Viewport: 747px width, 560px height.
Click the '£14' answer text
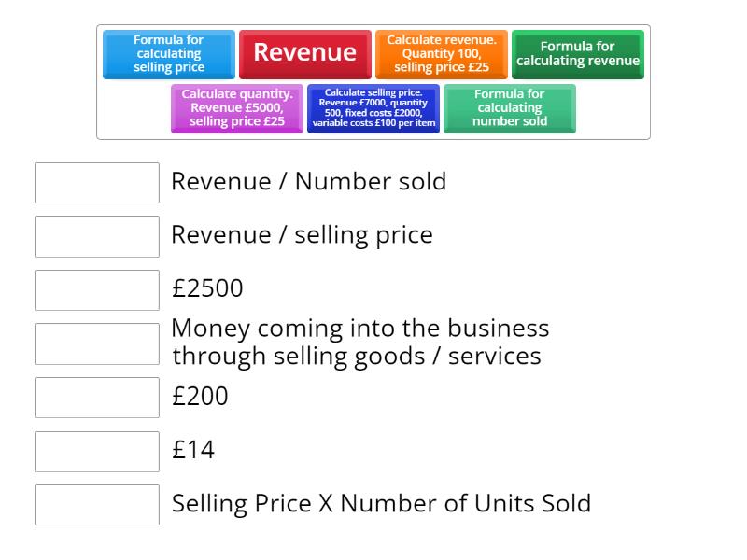pos(193,450)
